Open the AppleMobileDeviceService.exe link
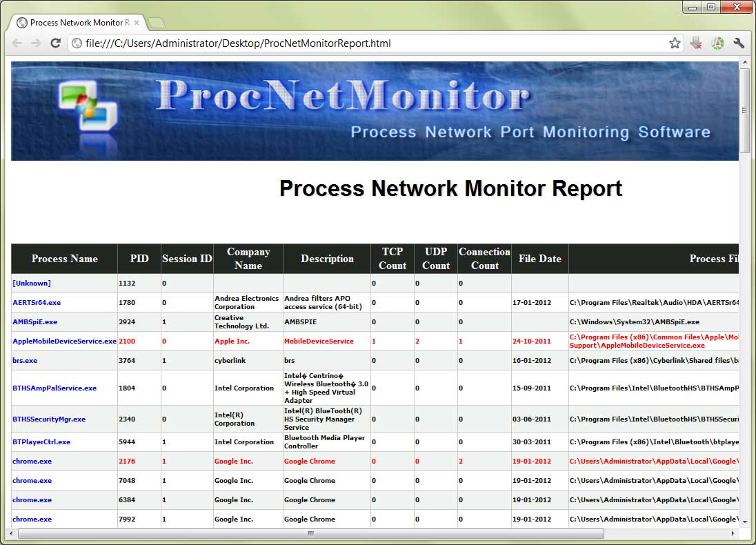Screen dimensions: 756x545 point(64,341)
